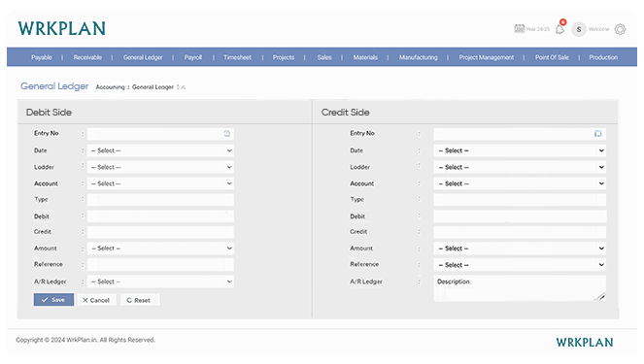The image size is (644, 364).
Task: Open the Projects menu
Action: tap(284, 57)
